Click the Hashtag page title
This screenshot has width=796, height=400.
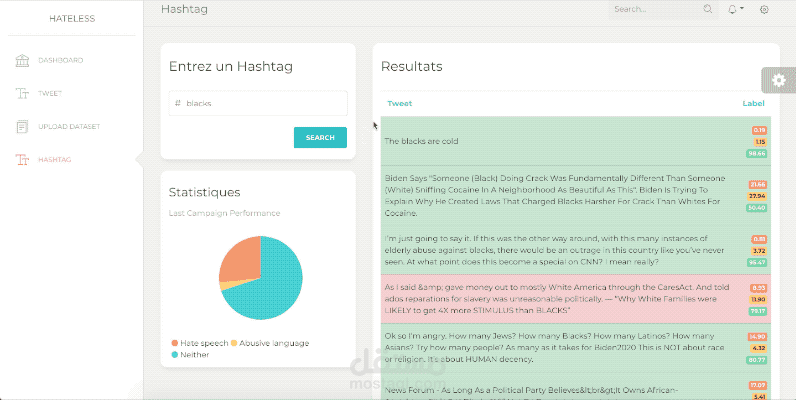click(x=184, y=9)
